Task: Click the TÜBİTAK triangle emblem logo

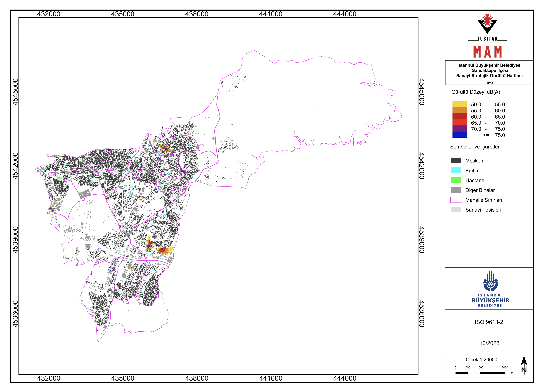Action: pyautogui.click(x=487, y=24)
